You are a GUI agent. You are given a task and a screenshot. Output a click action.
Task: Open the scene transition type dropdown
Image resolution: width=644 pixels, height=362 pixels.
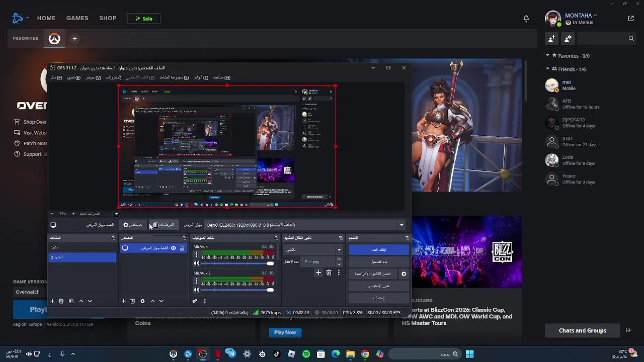[x=313, y=249]
